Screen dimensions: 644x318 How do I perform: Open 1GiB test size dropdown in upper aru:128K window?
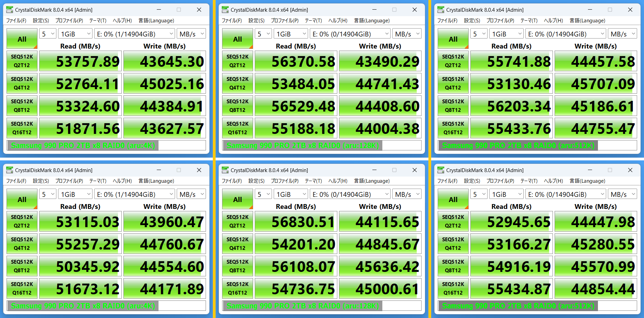click(x=291, y=34)
